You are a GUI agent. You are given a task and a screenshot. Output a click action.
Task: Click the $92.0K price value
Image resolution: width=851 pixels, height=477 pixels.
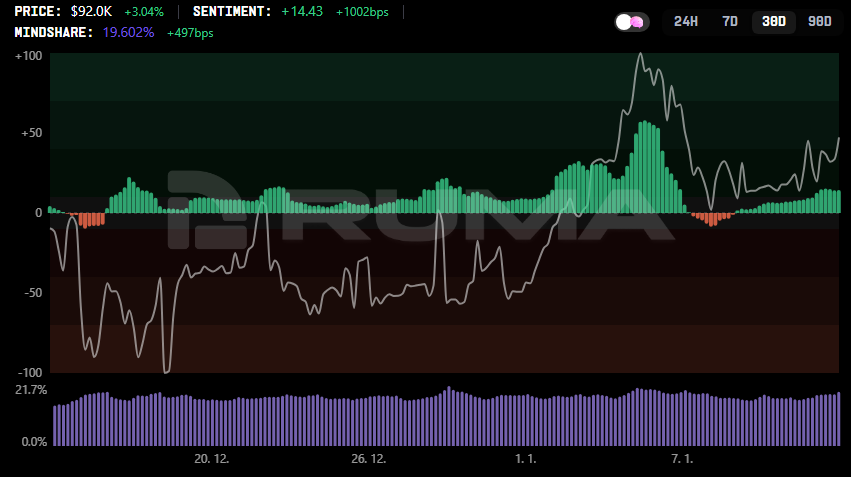[91, 11]
